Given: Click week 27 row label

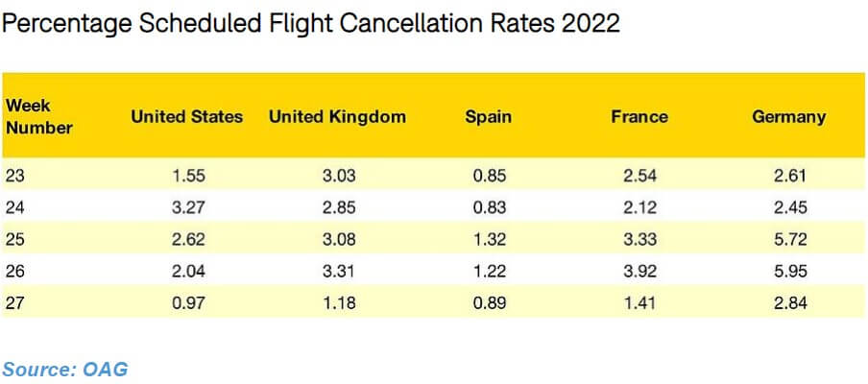Looking at the screenshot, I should click(15, 304).
